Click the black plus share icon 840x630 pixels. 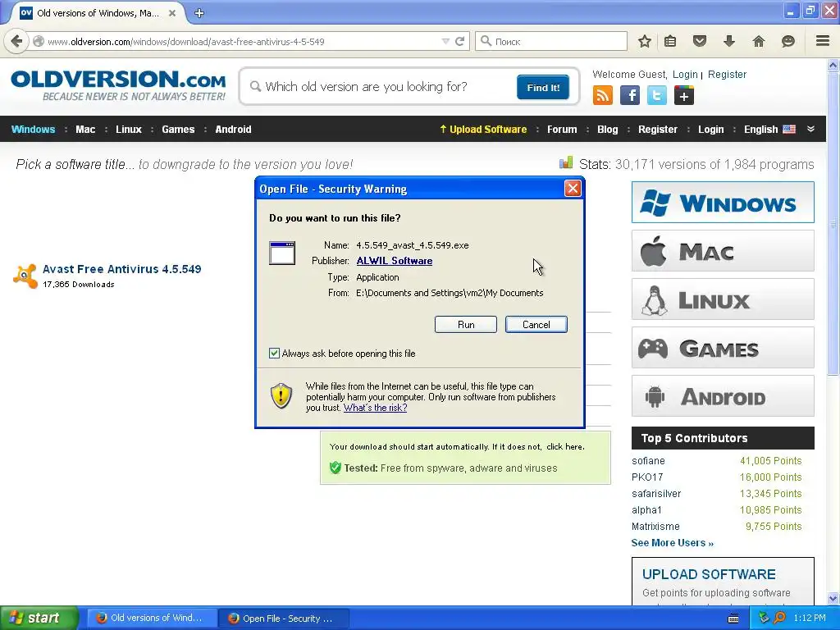click(x=684, y=96)
